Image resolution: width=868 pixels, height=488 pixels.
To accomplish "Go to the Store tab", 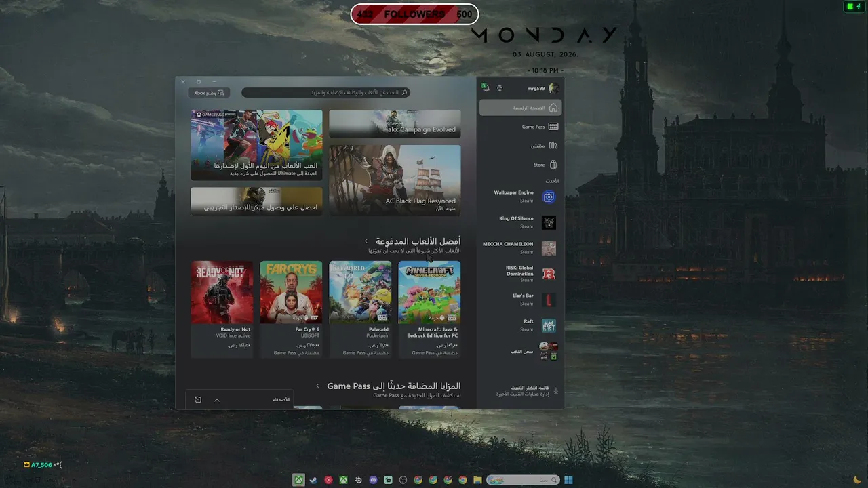I will coord(520,165).
